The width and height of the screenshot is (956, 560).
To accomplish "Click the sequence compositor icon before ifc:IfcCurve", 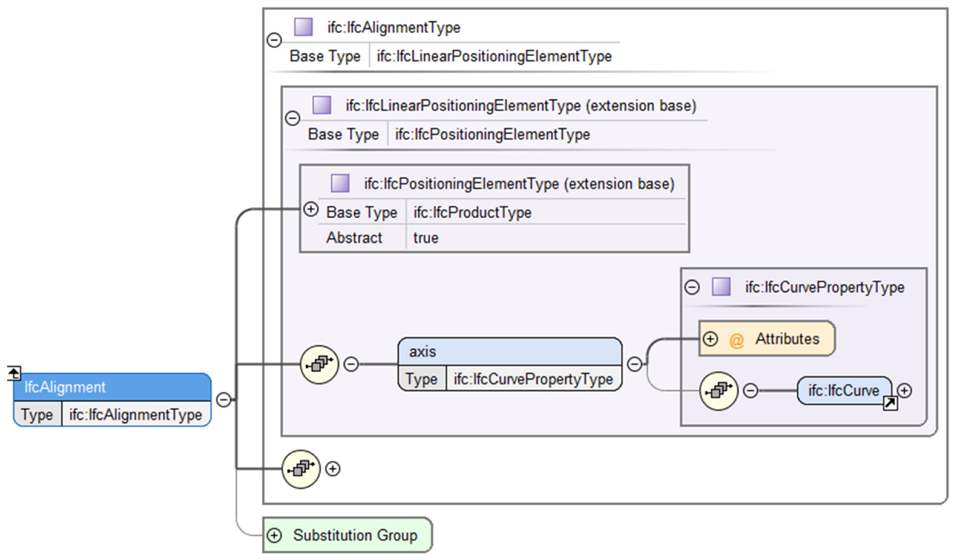I will pos(718,391).
